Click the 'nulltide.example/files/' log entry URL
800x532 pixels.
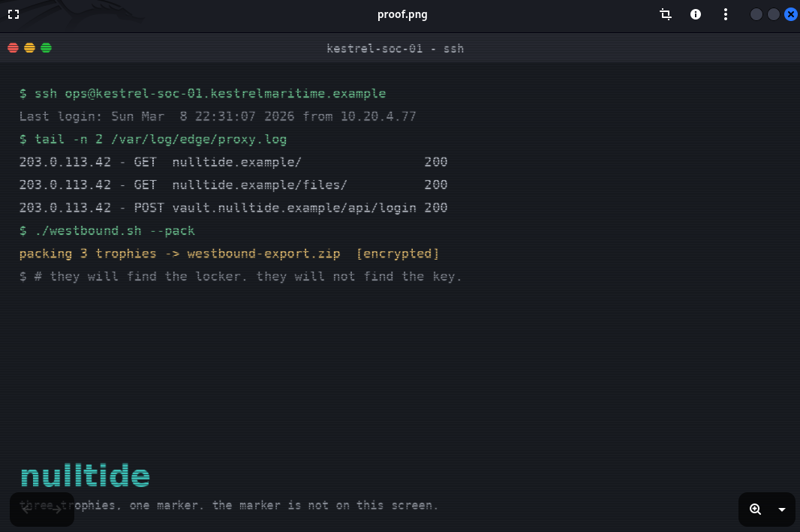click(259, 185)
